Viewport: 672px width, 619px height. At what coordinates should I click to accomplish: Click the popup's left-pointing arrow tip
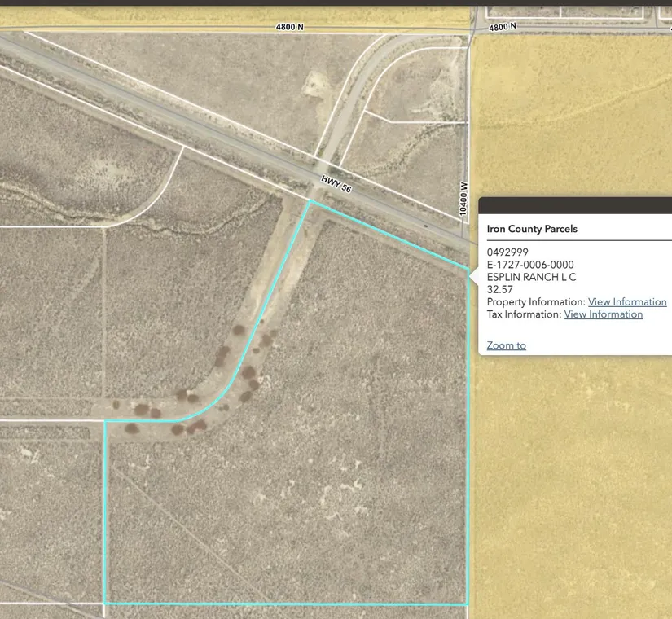[472, 276]
